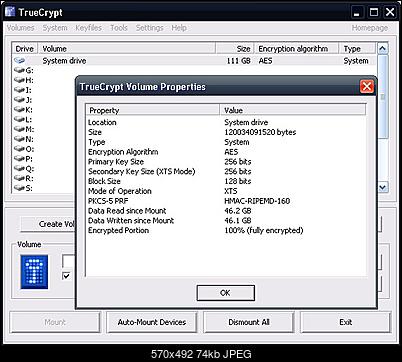Click Dismount All button
402x362 pixels.
point(249,322)
